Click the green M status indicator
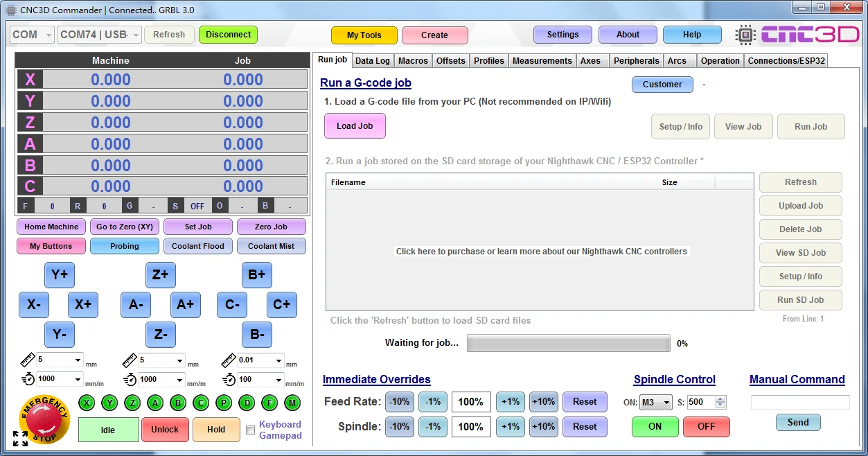868x456 pixels. tap(292, 403)
